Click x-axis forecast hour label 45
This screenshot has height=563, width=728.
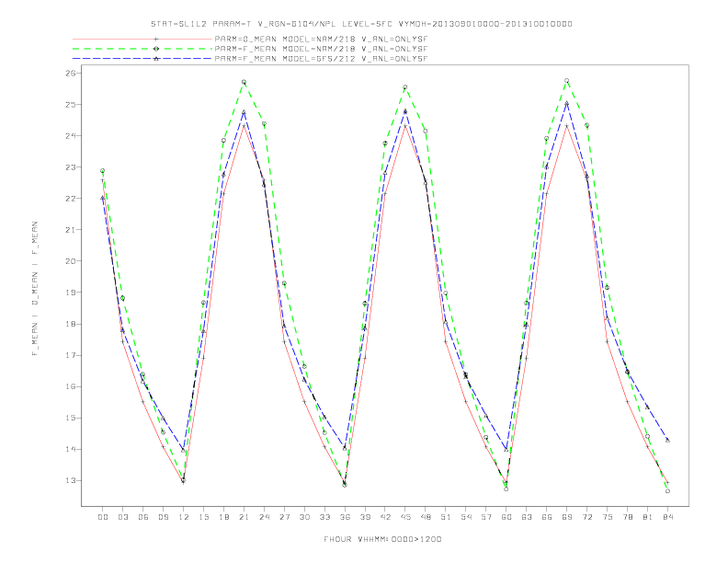coord(405,517)
